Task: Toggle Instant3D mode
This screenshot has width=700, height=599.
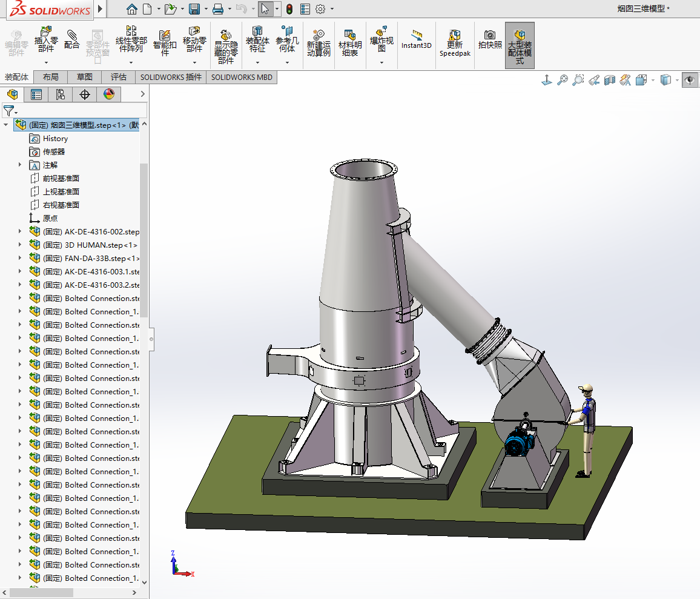Action: 416,39
